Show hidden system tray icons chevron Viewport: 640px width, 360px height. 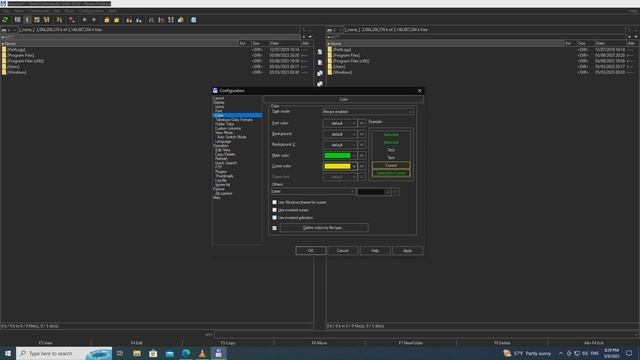pos(561,353)
